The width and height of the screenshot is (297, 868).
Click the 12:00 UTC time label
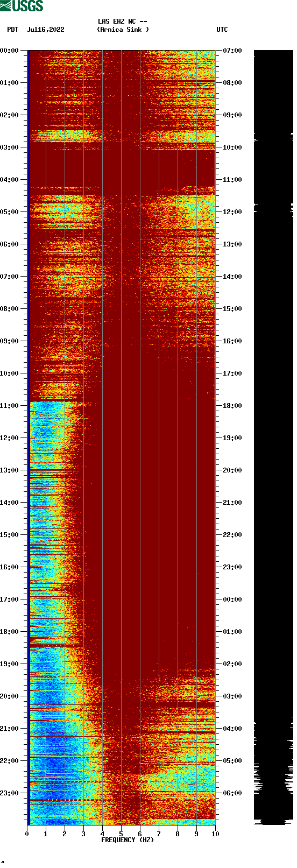[232, 211]
